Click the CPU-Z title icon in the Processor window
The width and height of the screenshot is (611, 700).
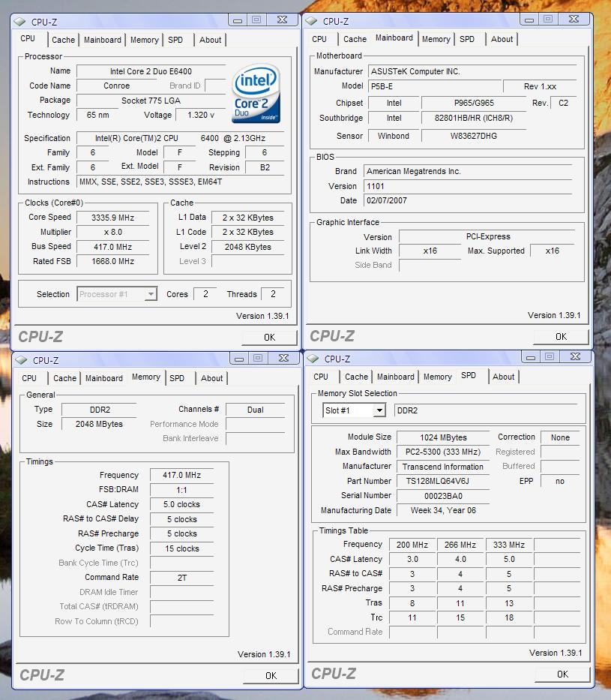pos(19,22)
